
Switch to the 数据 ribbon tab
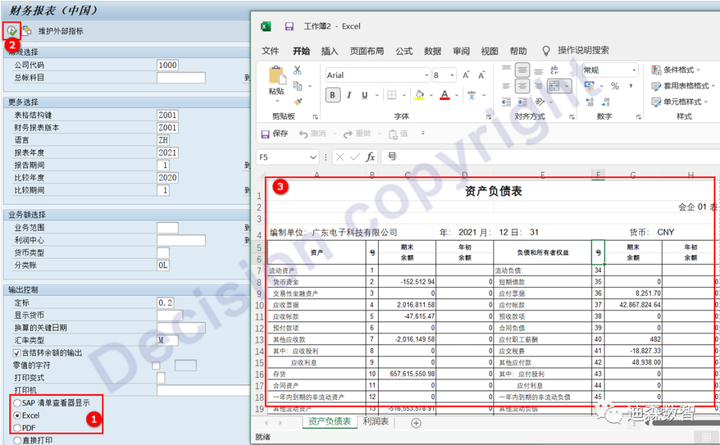point(433,51)
